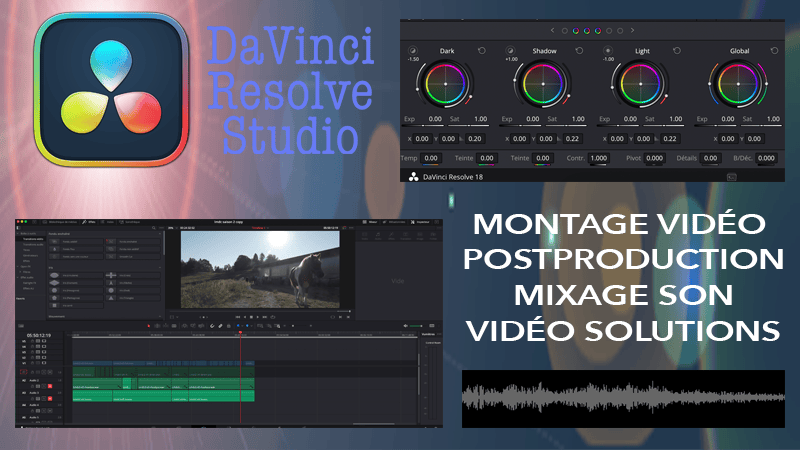This screenshot has height=450, width=800.
Task: Toggle solo on the Audio 2 track
Action: tap(44, 386)
